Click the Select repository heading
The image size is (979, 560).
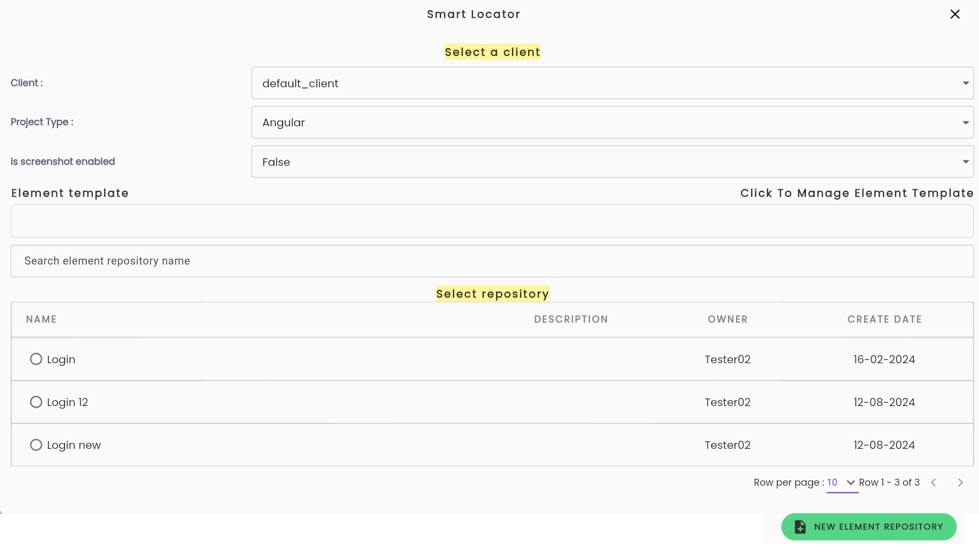point(492,294)
